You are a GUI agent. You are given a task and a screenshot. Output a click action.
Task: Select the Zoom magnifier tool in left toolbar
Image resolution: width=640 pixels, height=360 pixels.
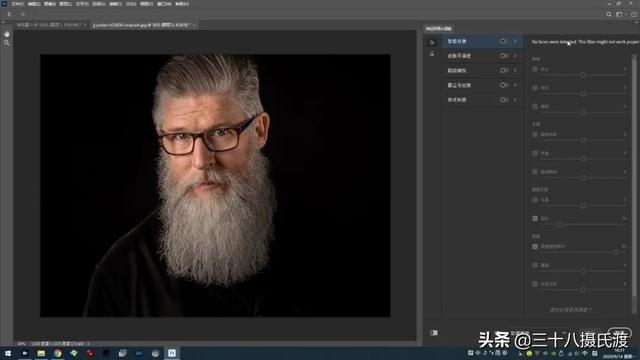tap(7, 43)
